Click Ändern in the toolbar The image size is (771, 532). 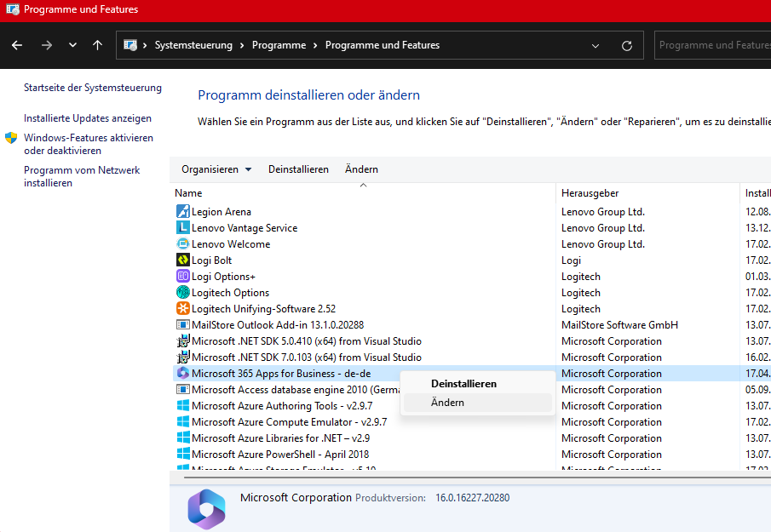coord(361,169)
